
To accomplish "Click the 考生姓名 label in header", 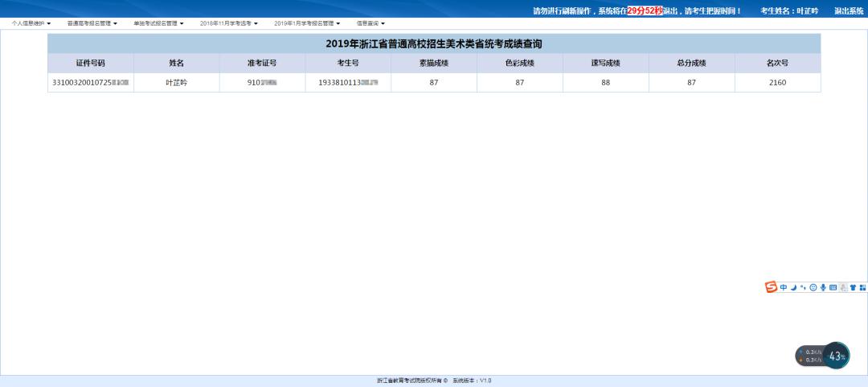I will click(776, 11).
